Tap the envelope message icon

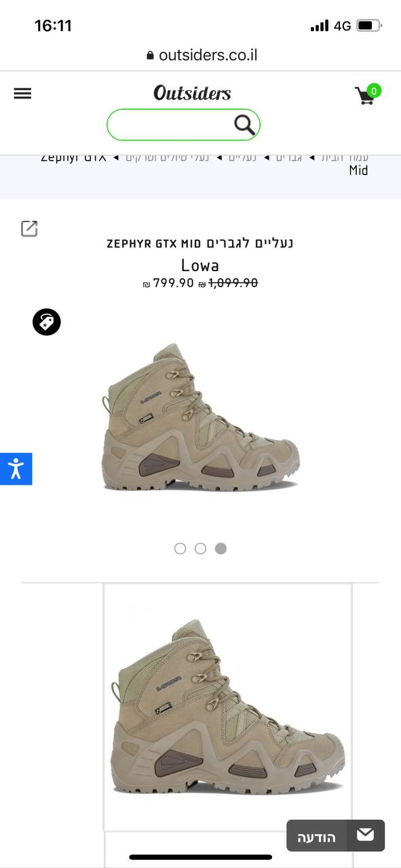click(366, 835)
